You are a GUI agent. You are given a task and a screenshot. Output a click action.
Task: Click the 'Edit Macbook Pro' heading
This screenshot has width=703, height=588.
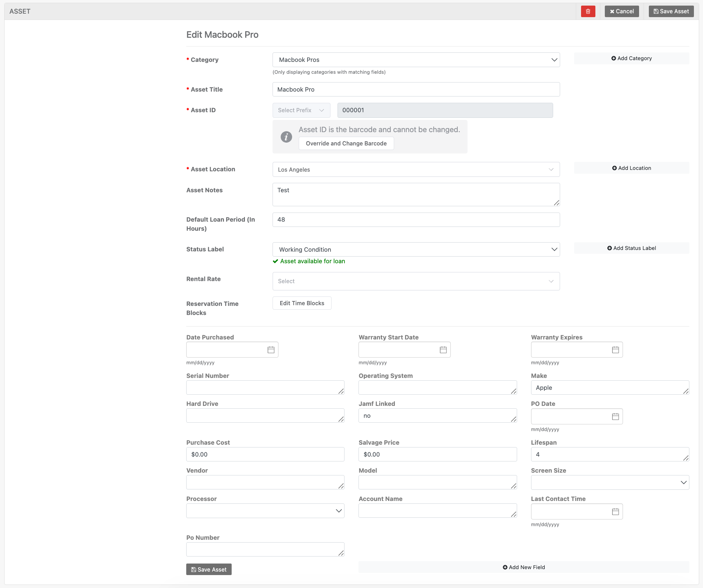coord(222,35)
